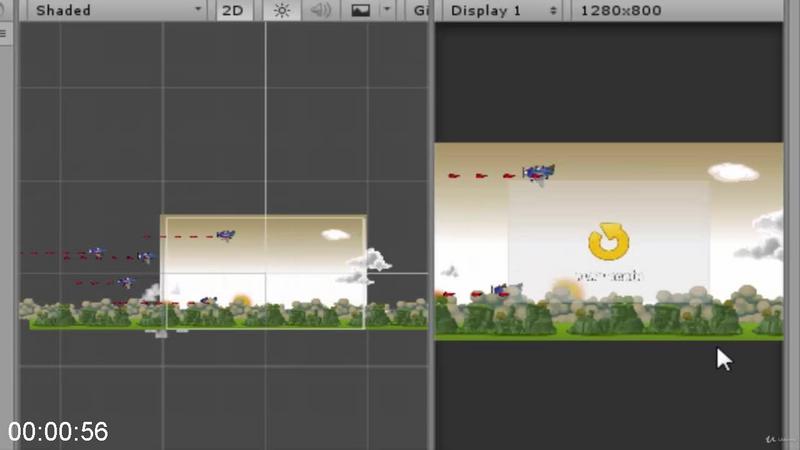Screen dimensions: 800x450
Task: Select the blue plane in Game view sky
Action: click(538, 173)
